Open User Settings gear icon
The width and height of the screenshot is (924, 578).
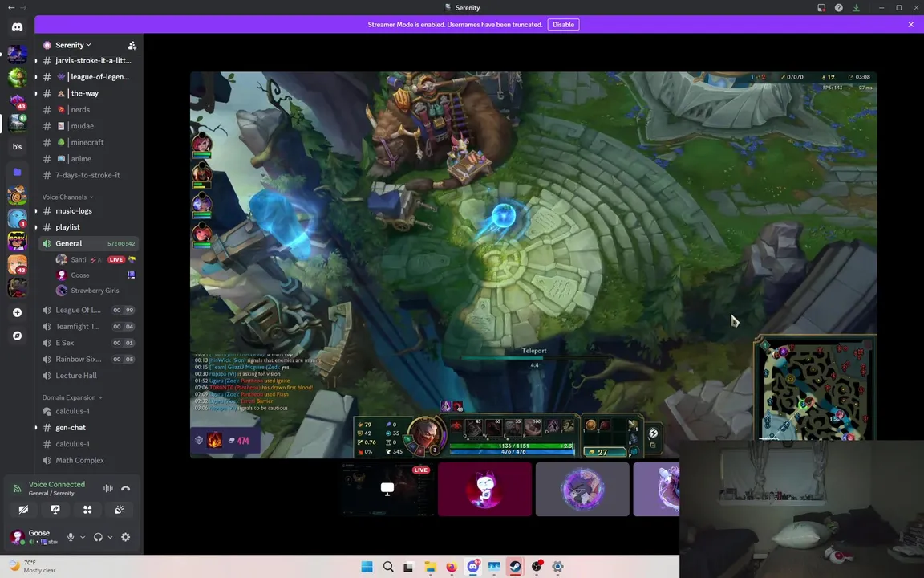(x=125, y=537)
